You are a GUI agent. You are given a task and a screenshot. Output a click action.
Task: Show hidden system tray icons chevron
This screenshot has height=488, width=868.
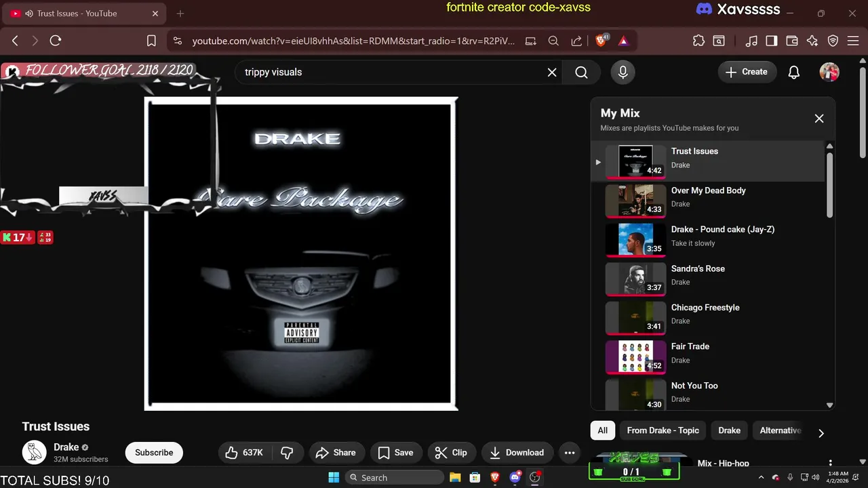pyautogui.click(x=761, y=477)
